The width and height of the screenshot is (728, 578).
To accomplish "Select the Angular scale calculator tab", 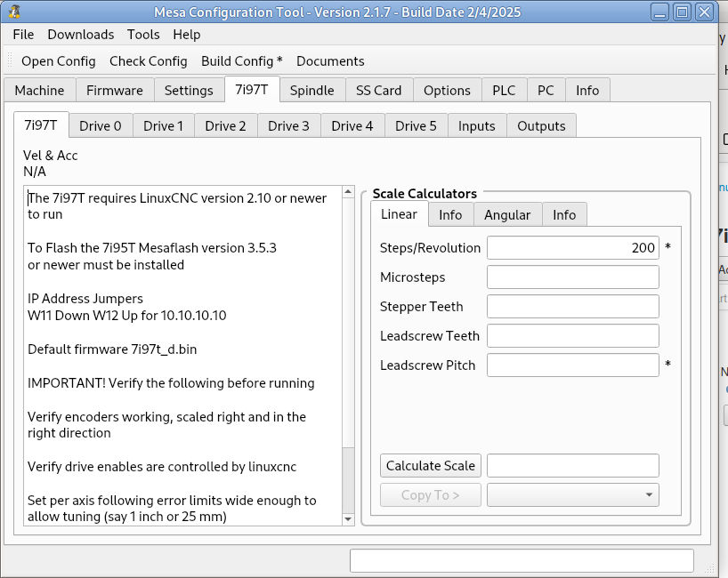I will 507,215.
